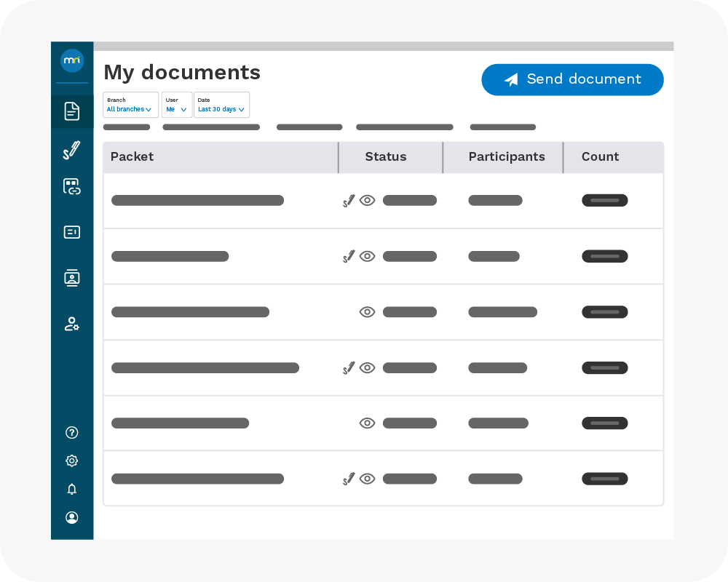Screen dimensions: 728x582
Task: Open the shared links panel from the sidebar
Action: click(x=72, y=186)
